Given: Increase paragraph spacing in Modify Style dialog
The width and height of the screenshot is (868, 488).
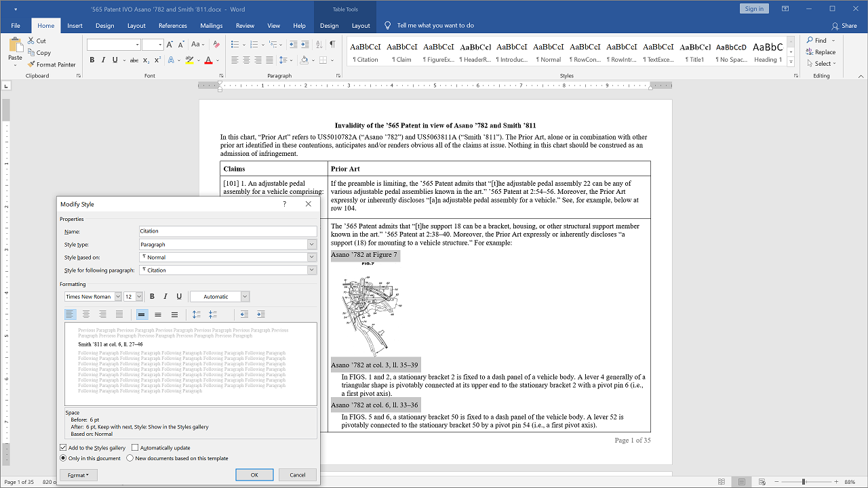Looking at the screenshot, I should click(197, 314).
